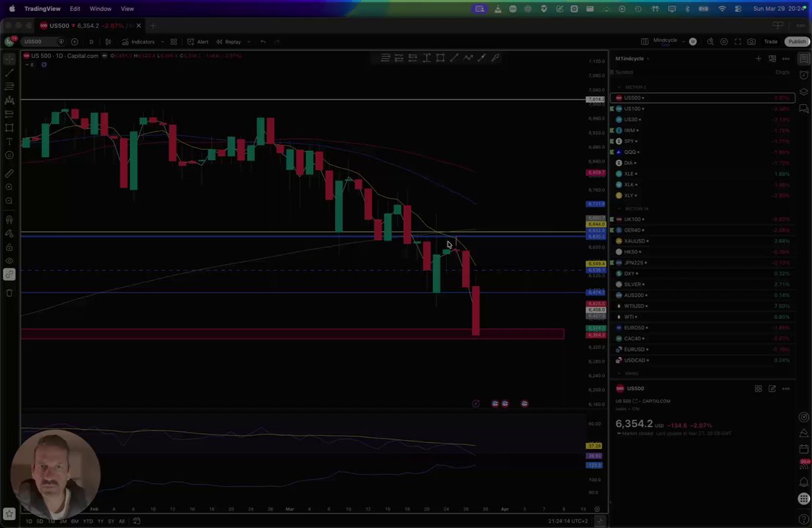Image resolution: width=812 pixels, height=528 pixels.
Task: Click the Alert button in toolbar
Action: coord(198,42)
